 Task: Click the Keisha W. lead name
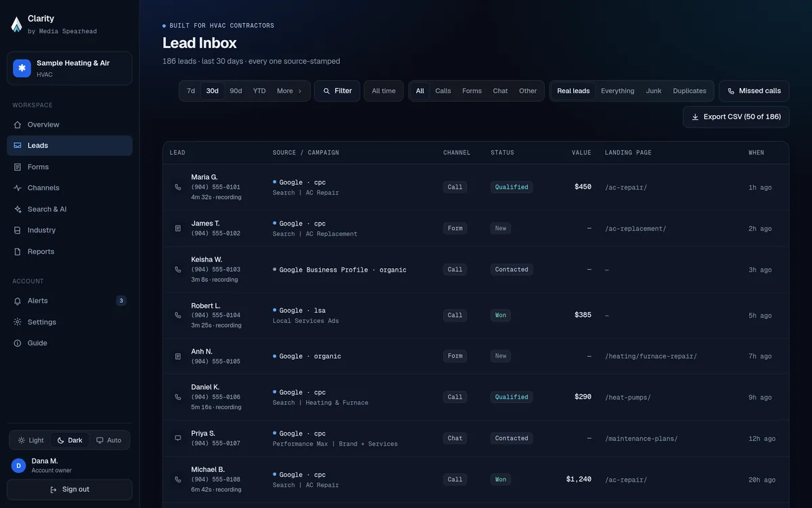206,259
